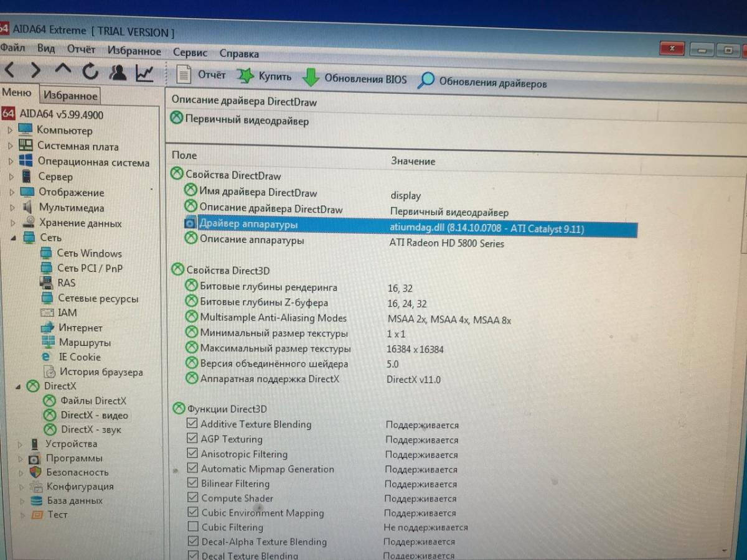Click the Обновления драйверов magnifier icon
747x560 pixels.
point(426,81)
